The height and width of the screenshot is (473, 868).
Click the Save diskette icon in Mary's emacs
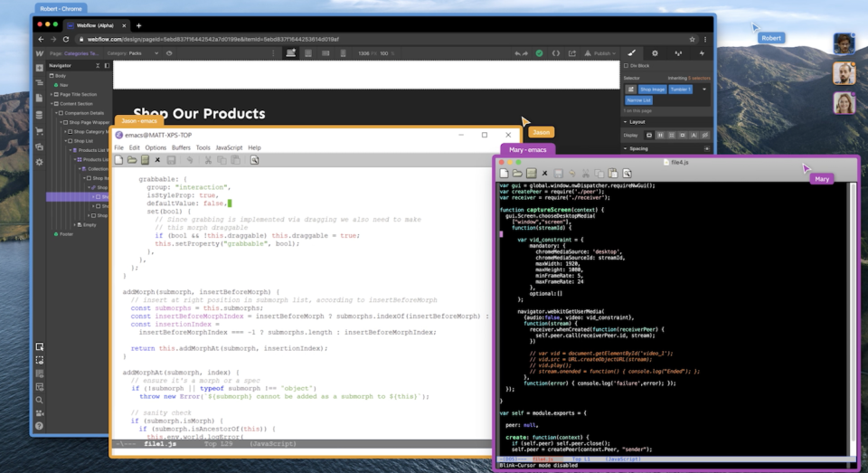point(558,173)
